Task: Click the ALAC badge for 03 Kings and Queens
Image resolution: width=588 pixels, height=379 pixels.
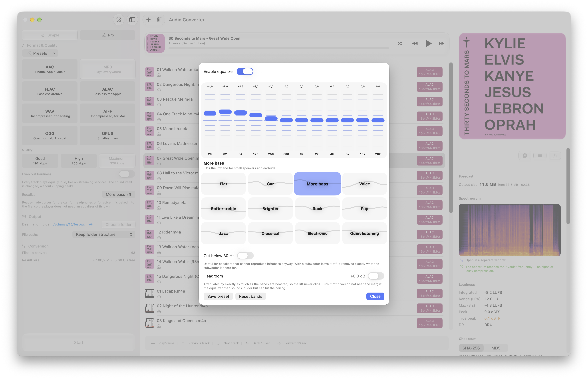Action: pos(429,323)
